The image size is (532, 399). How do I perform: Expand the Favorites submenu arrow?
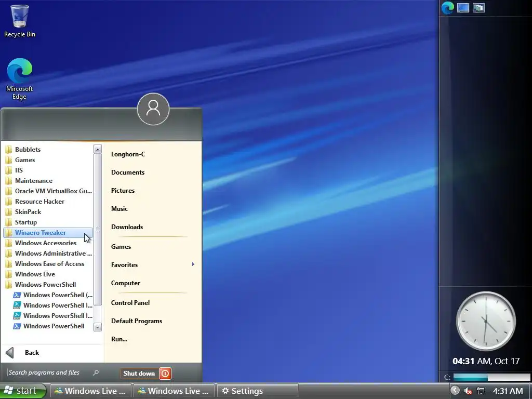193,264
